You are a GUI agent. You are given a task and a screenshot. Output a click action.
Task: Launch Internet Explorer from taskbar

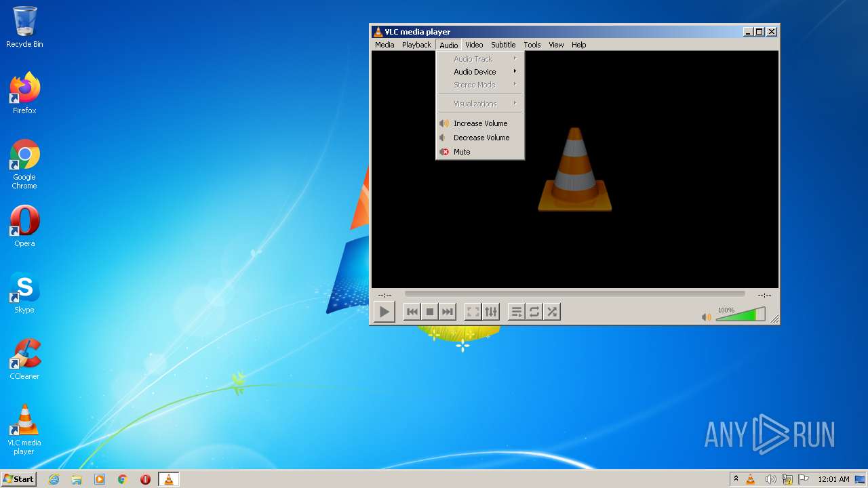click(54, 479)
